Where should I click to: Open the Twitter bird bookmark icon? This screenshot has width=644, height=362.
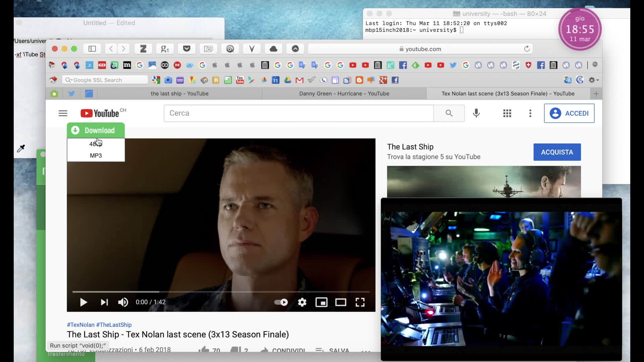453,65
